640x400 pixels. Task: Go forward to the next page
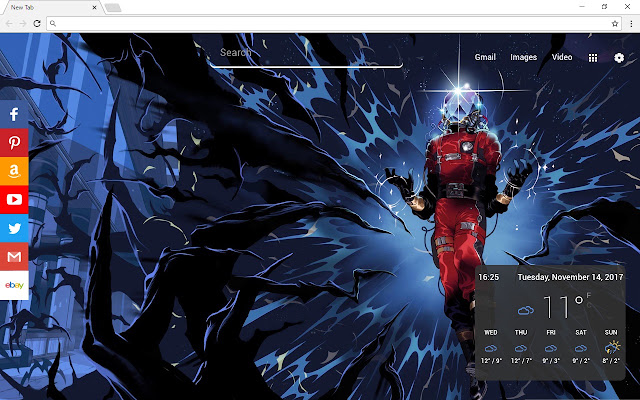click(x=23, y=24)
